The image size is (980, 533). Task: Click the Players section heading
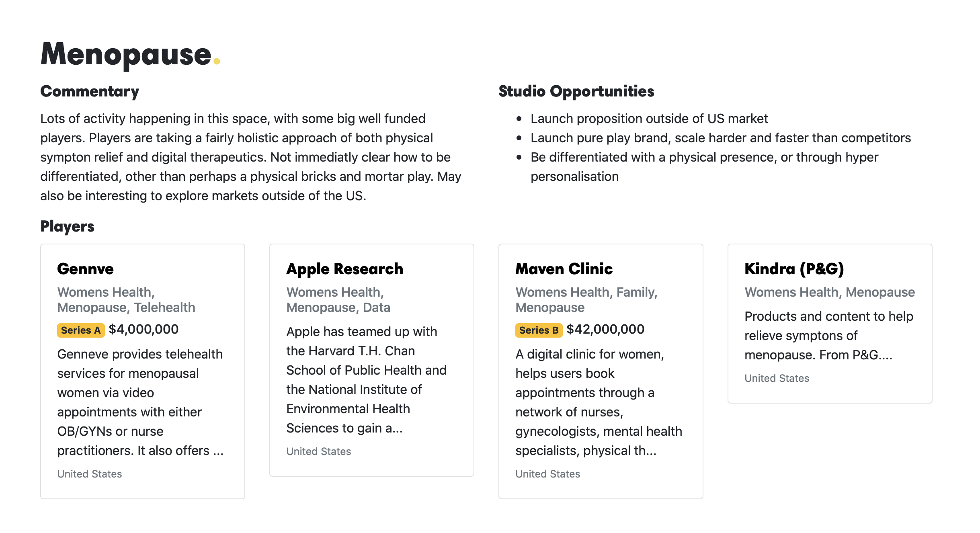pyautogui.click(x=67, y=227)
